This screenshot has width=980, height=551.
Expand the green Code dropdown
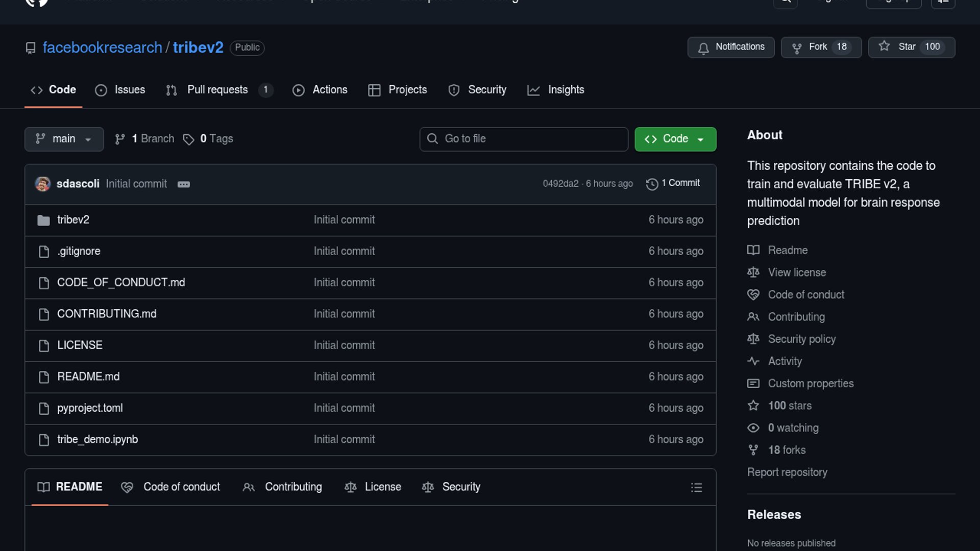point(675,139)
